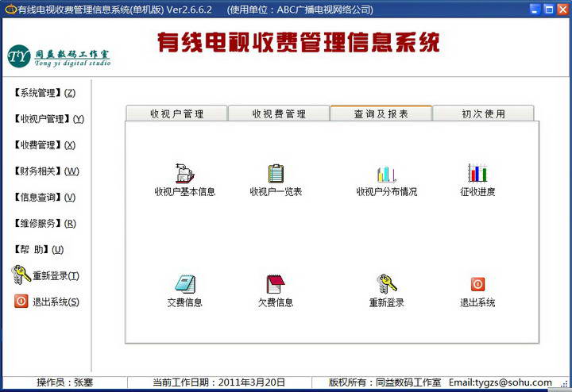Screen dimensions: 572x392
Task: Open 【系统管理】(Z) menu
Action: tap(44, 93)
